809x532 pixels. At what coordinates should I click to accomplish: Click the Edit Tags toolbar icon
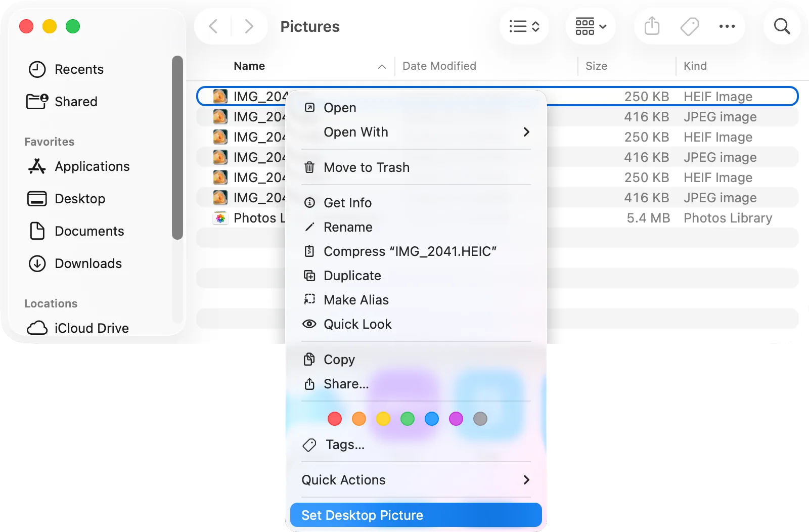click(x=689, y=26)
